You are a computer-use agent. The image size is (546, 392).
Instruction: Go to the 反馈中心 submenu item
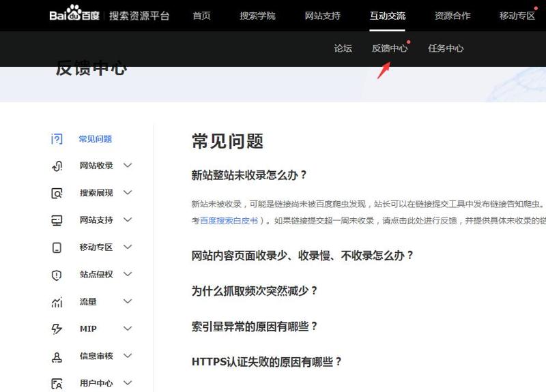390,48
